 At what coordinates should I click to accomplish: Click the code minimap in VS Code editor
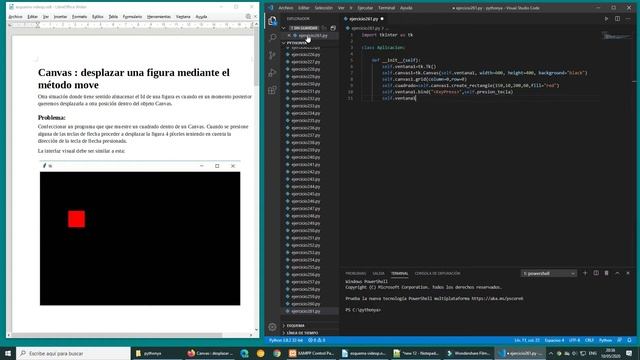point(617,36)
